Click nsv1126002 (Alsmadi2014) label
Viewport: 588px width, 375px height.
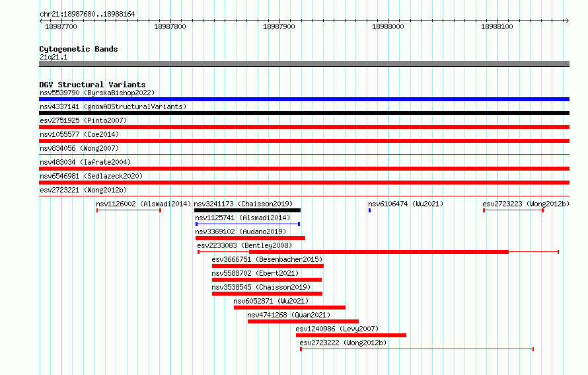(143, 204)
